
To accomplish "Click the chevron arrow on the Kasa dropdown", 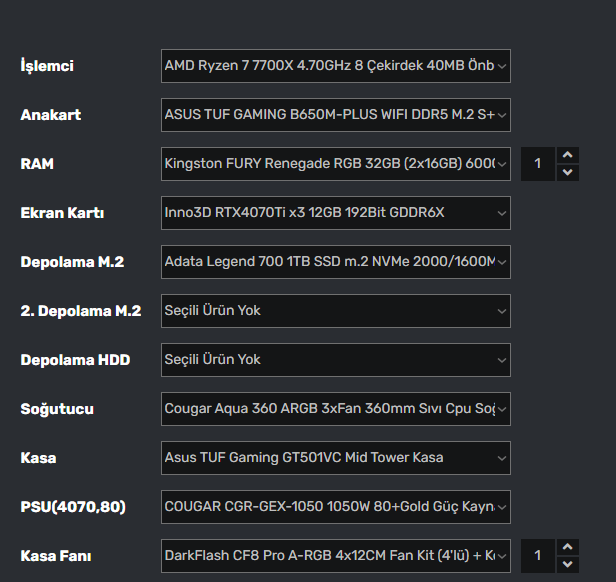I will click(502, 458).
